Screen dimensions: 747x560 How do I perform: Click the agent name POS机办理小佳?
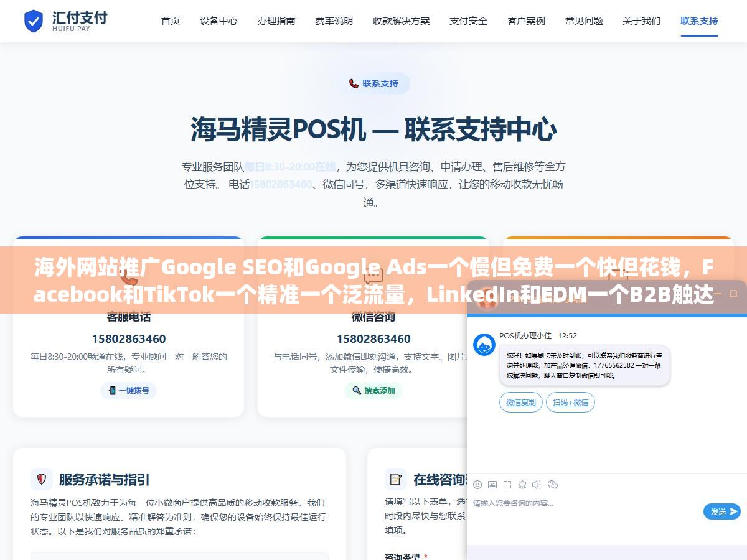tap(525, 335)
